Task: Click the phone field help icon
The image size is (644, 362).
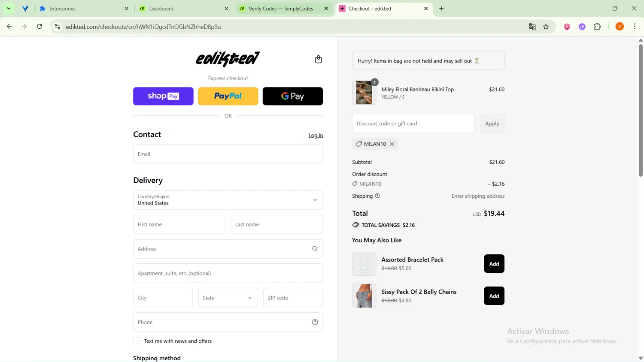Action: point(315,322)
